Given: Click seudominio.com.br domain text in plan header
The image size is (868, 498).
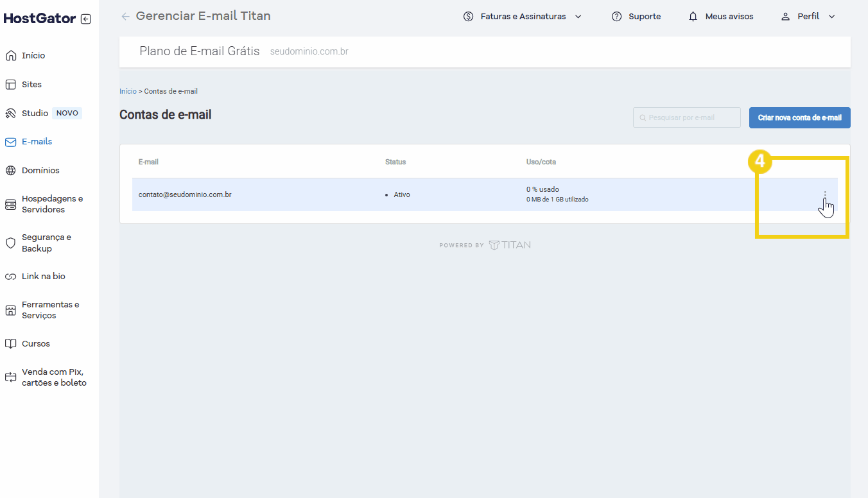Looking at the screenshot, I should (309, 51).
